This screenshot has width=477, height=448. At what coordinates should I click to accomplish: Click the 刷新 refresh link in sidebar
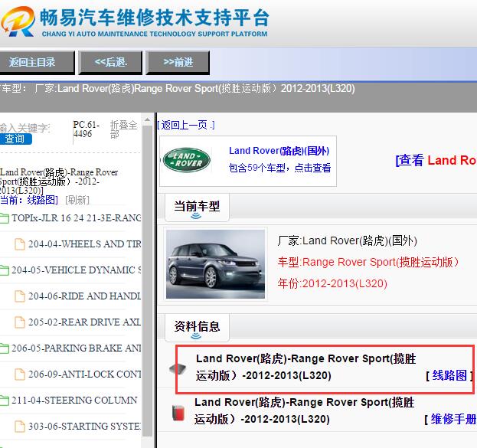click(77, 200)
